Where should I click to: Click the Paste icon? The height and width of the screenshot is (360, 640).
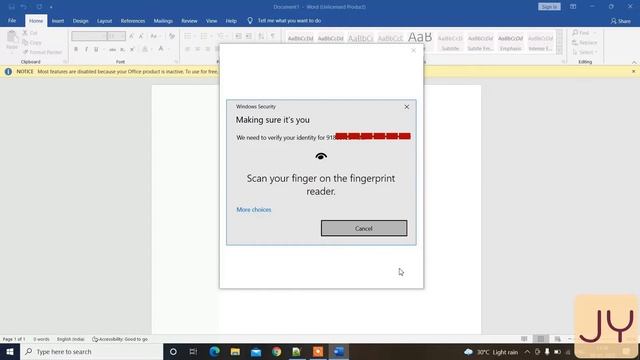[12, 37]
